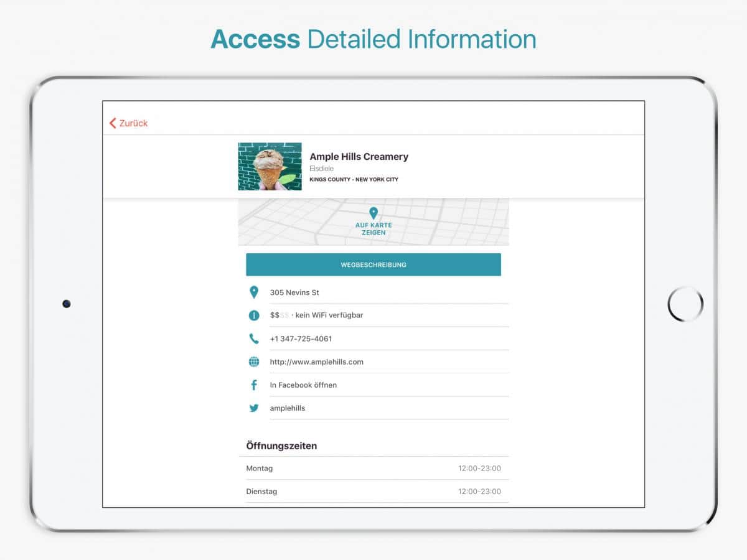Click the globe website icon

tap(254, 362)
